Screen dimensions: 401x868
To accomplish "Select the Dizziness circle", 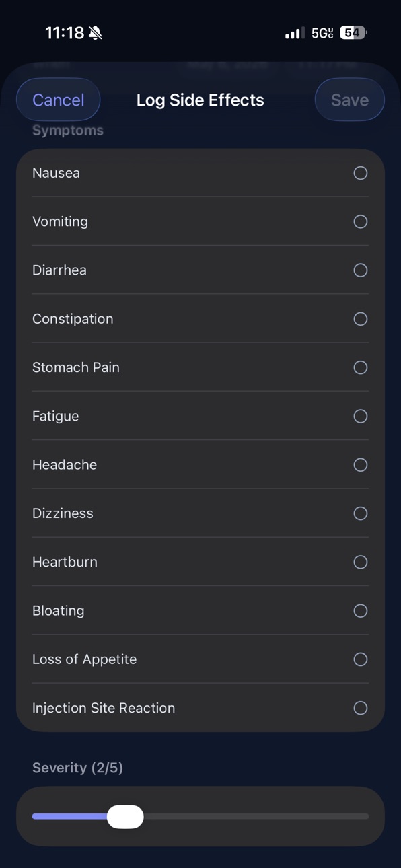I will 361,513.
